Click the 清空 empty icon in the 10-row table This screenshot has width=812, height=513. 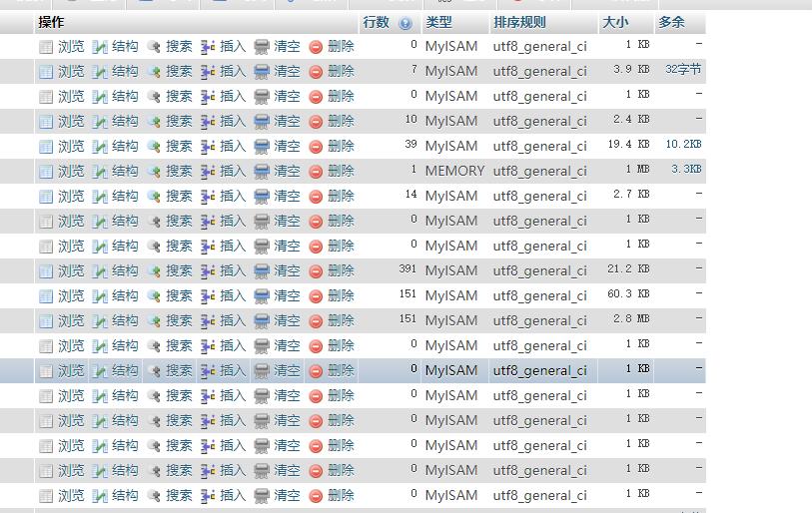pos(262,121)
